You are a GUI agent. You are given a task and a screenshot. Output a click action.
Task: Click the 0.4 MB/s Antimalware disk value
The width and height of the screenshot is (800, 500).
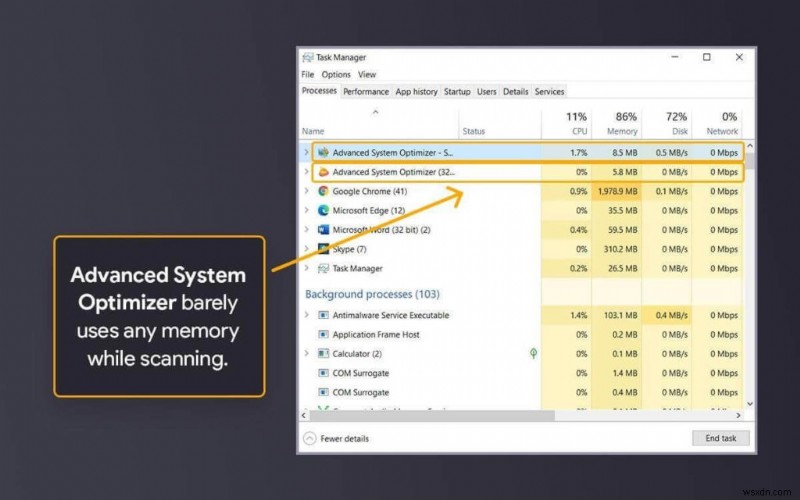coord(671,315)
